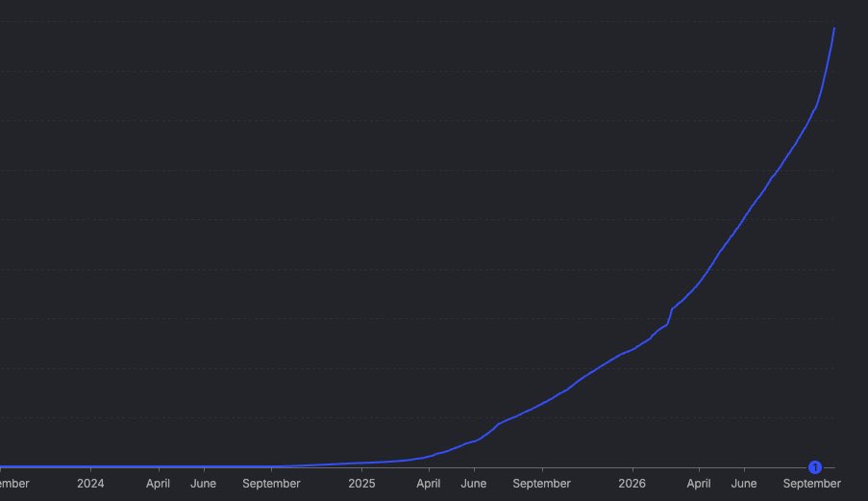Click the peak end of the blue line
868x501 pixels.
[834, 28]
